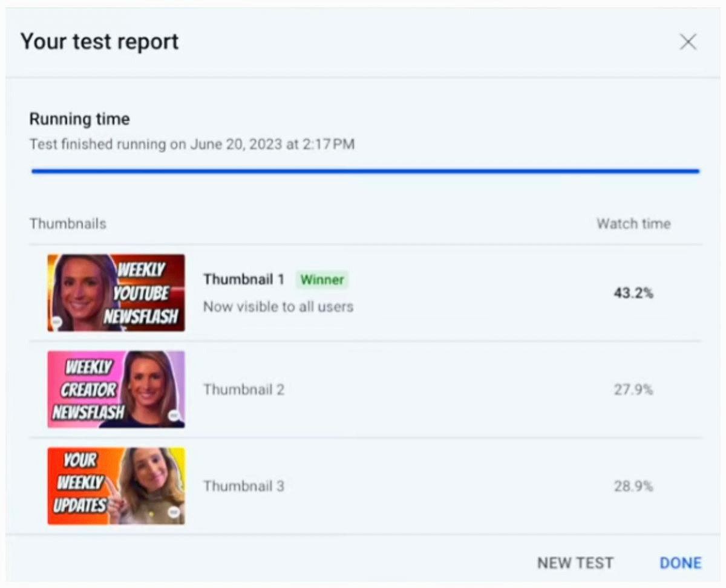Click the "Your test report" title

point(100,42)
